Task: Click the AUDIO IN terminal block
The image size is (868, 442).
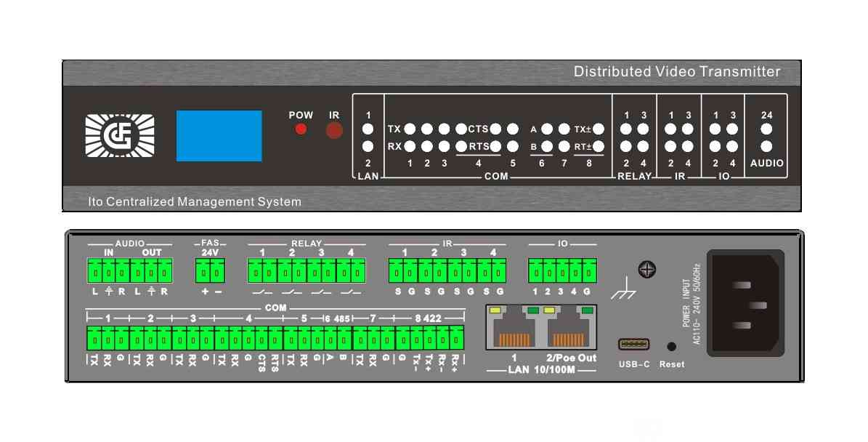Action: coord(108,273)
